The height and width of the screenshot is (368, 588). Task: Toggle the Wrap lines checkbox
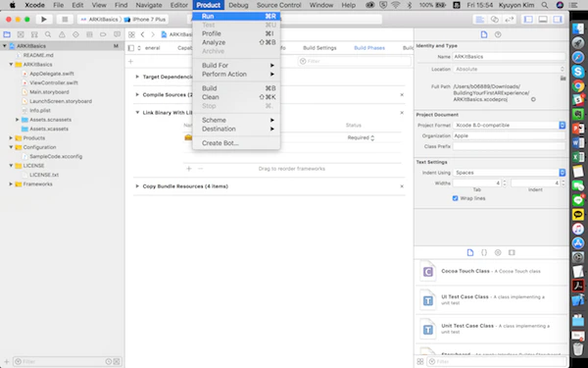coord(456,198)
